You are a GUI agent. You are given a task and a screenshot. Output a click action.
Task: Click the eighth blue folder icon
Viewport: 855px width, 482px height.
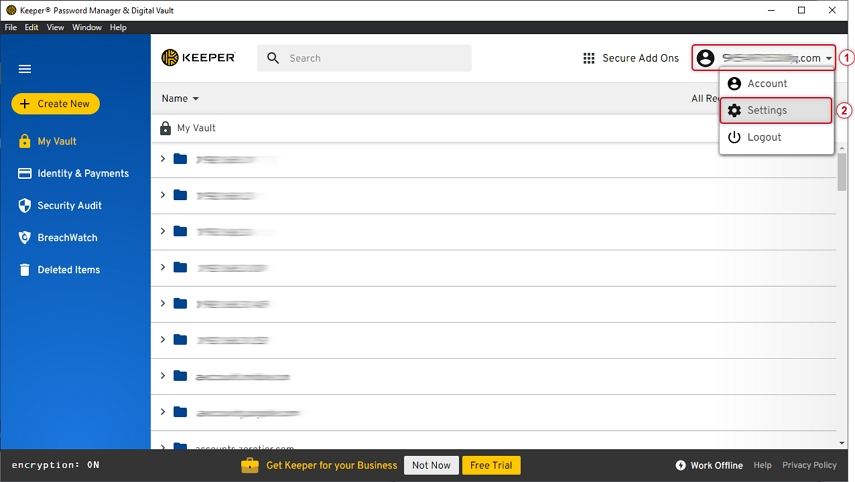tap(180, 412)
